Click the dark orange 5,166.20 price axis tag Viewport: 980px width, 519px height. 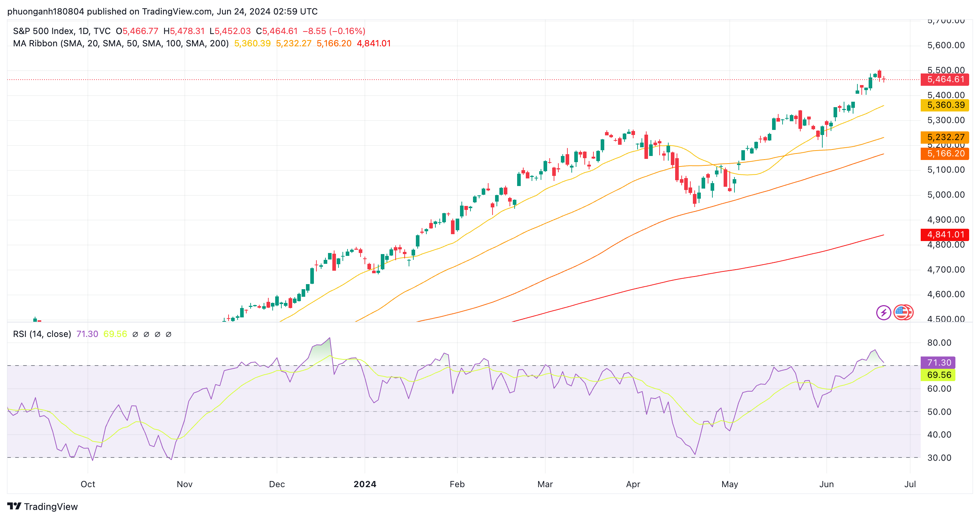(945, 153)
